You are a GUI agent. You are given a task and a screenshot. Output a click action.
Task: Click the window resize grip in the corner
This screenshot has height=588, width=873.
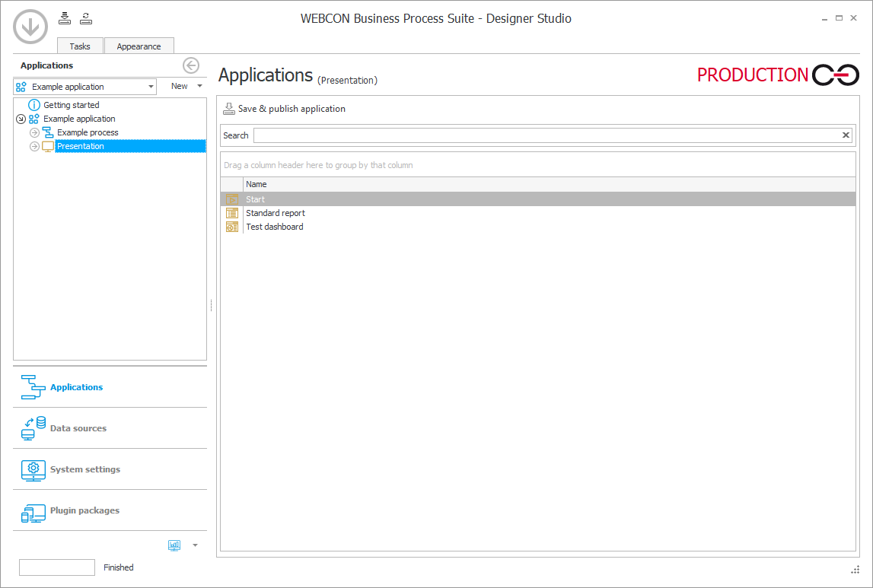pos(855,570)
